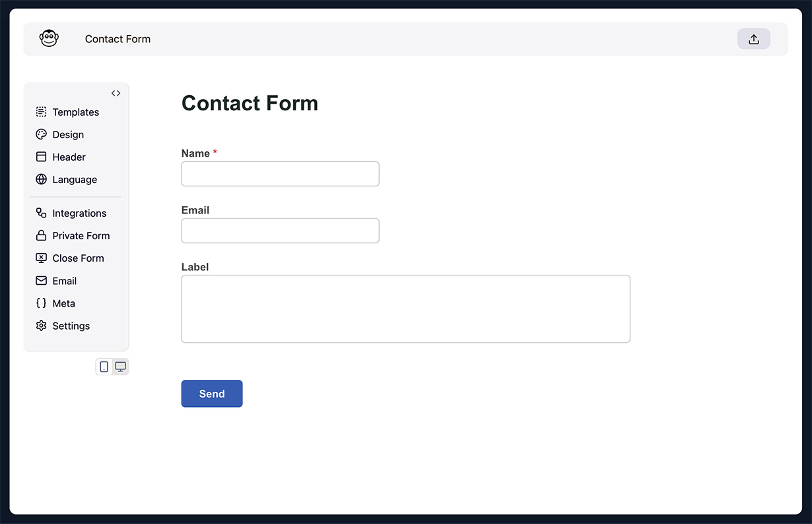Screen dimensions: 812x524
Task: Click the Close Form icon
Action: pyautogui.click(x=41, y=258)
